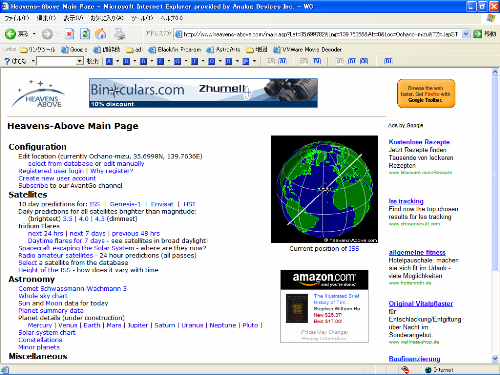Open the ファイル (File) menu
This screenshot has height=375, width=500.
click(16, 18)
